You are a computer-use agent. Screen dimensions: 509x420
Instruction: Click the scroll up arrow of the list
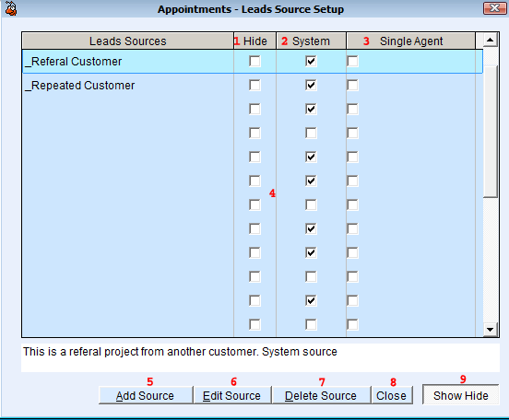(x=491, y=41)
